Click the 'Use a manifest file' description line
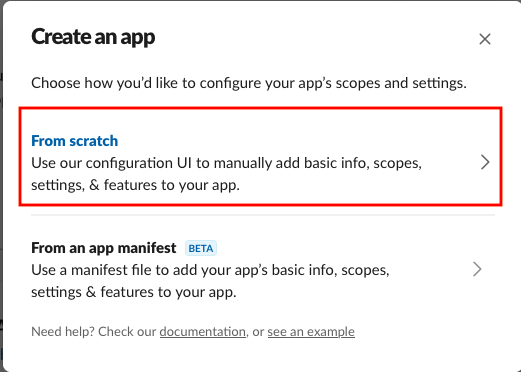 pos(210,270)
